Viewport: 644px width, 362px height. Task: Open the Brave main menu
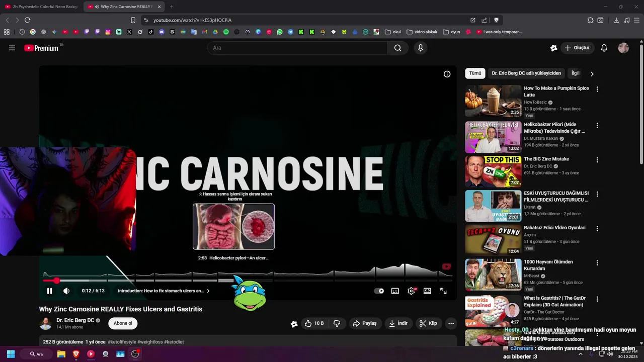click(x=637, y=20)
